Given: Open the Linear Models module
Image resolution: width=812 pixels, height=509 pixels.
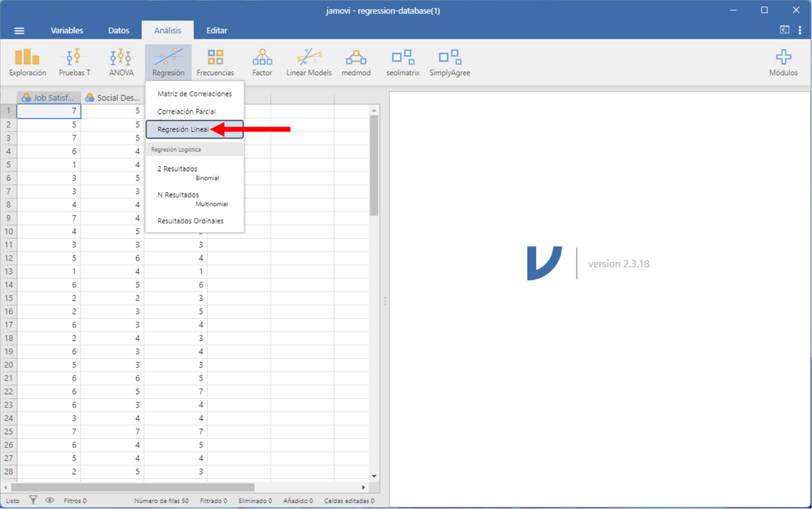Looking at the screenshot, I should pos(308,63).
